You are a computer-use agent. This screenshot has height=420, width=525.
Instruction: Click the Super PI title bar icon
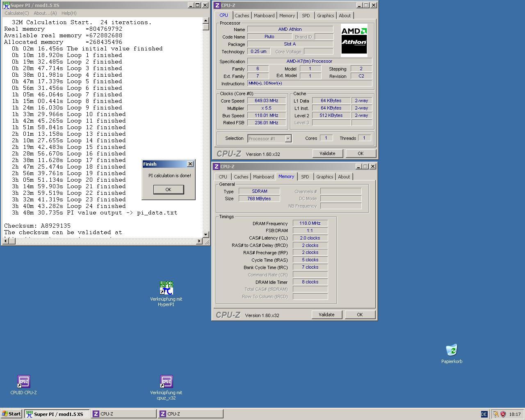[x=6, y=5]
